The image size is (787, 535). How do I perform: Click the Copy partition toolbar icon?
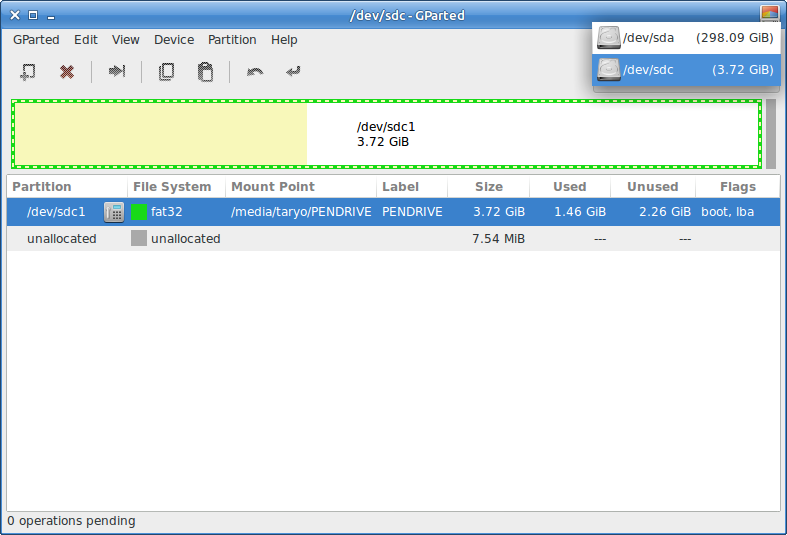[167, 72]
